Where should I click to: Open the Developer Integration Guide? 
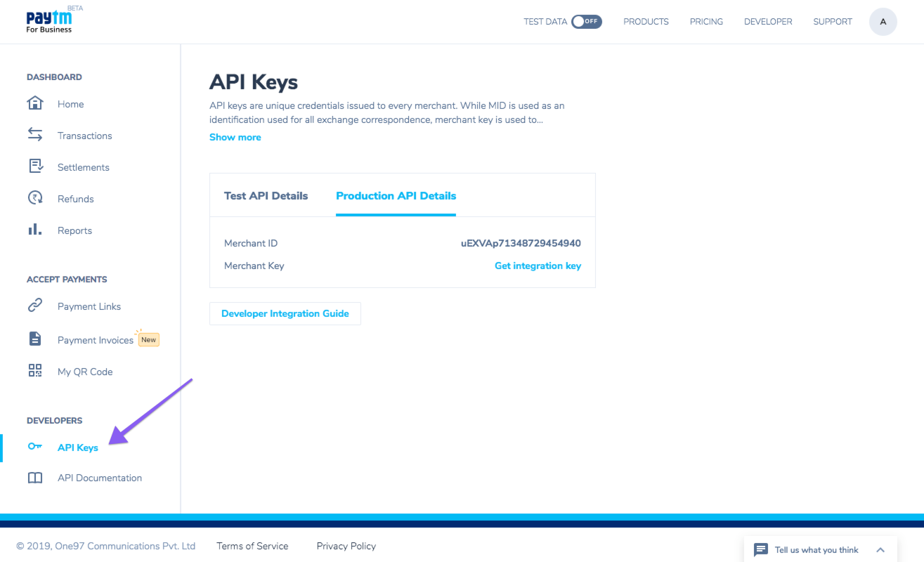point(285,313)
